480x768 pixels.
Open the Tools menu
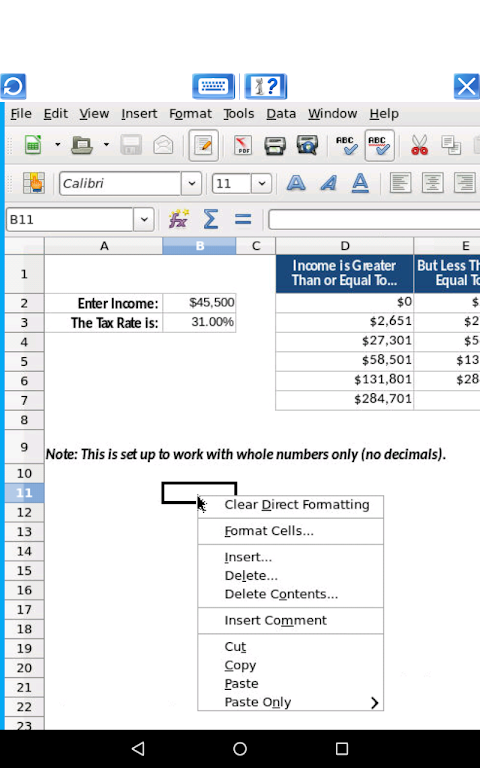click(239, 114)
